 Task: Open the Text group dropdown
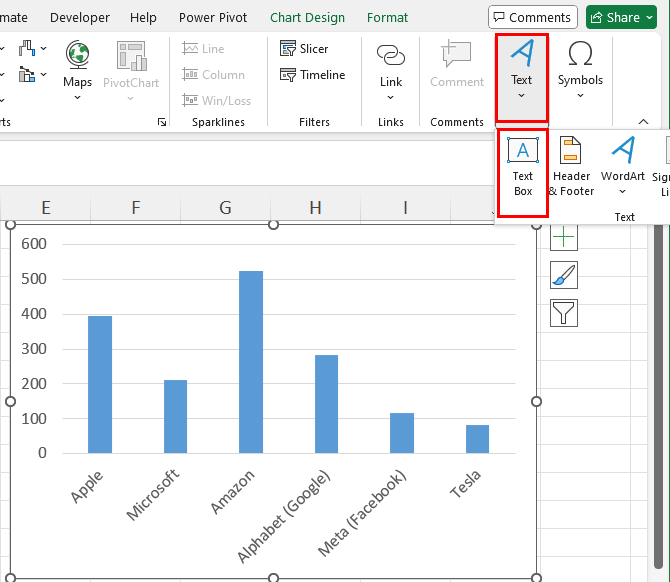tap(521, 77)
